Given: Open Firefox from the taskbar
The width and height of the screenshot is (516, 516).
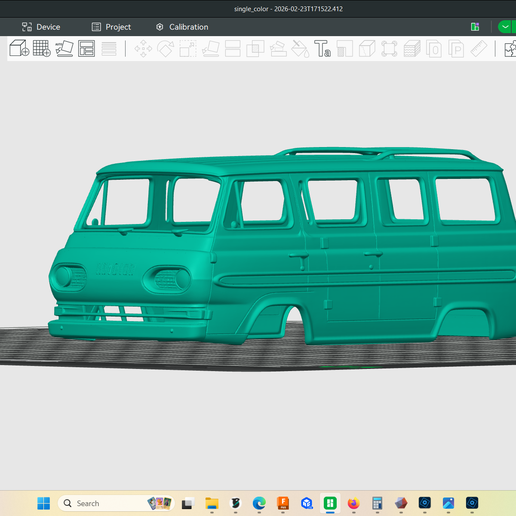Looking at the screenshot, I should click(x=354, y=503).
